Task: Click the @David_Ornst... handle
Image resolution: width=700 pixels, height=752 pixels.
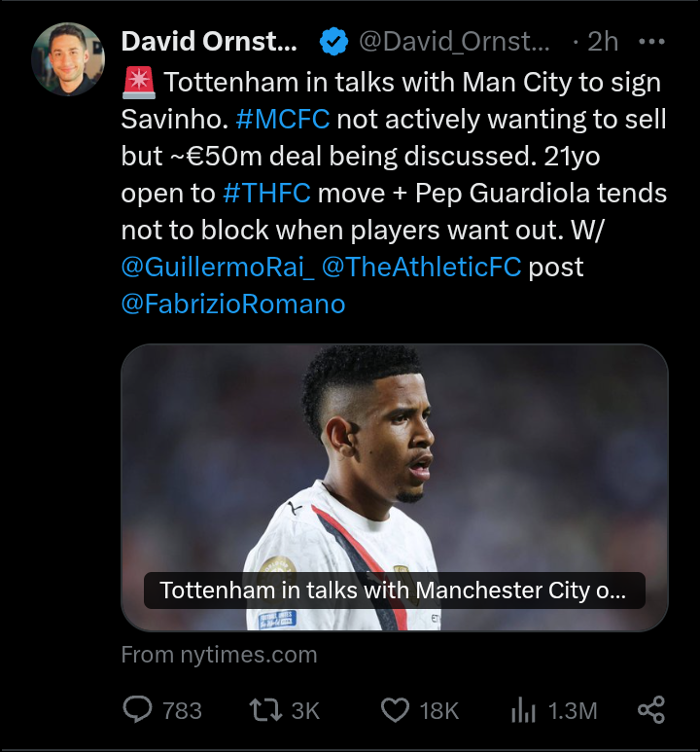Action: tap(454, 42)
